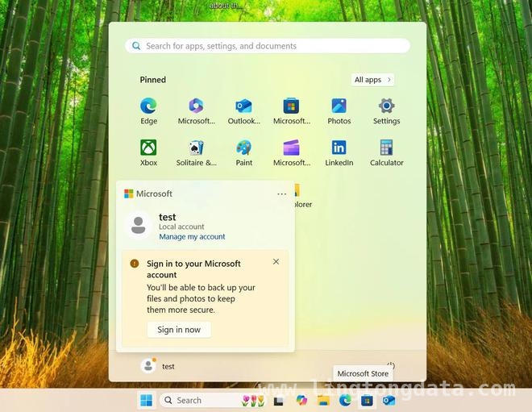Click the Microsoft Store tooltip
Viewport: 532px width, 412px height.
click(x=363, y=373)
